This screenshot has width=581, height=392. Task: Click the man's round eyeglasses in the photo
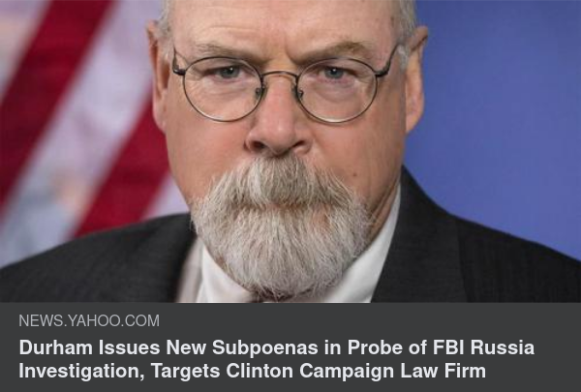pos(283,87)
